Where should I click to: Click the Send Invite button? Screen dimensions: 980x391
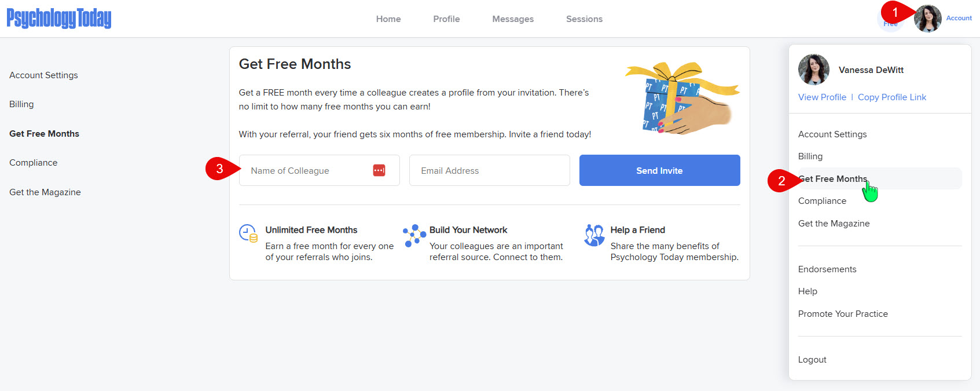[x=660, y=170]
